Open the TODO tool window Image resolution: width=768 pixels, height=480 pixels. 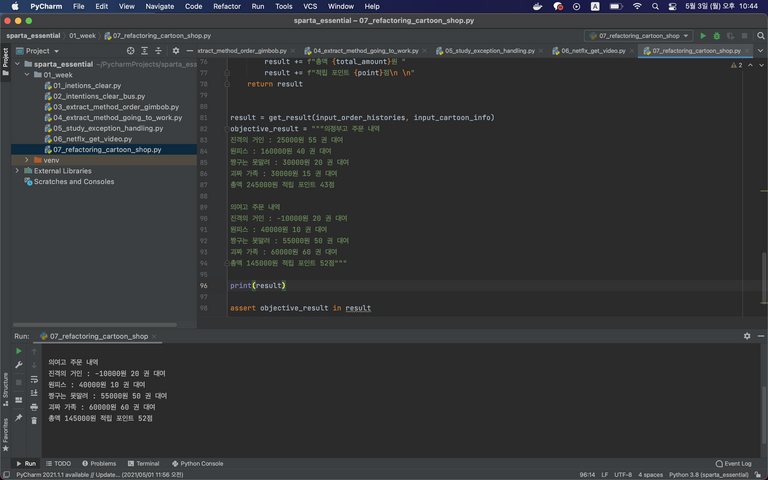click(58, 463)
